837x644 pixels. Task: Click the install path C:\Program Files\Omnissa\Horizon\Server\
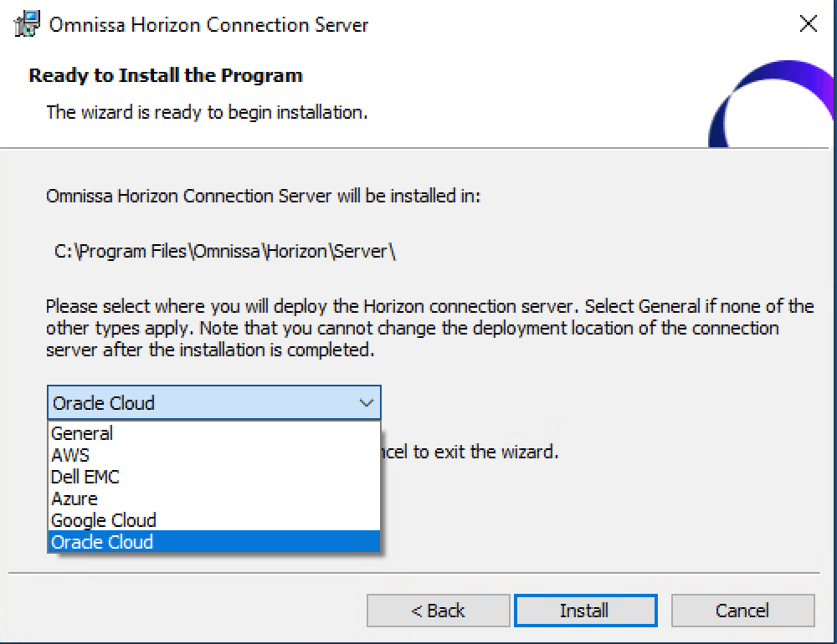click(224, 251)
